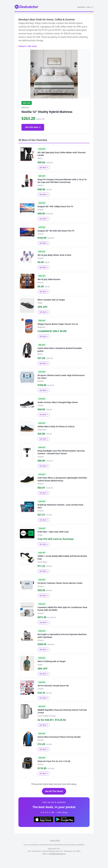Open the Calvin Klein Hooded Quilted Jacket title
This screenshot has width=108, height=868.
(60, 349)
